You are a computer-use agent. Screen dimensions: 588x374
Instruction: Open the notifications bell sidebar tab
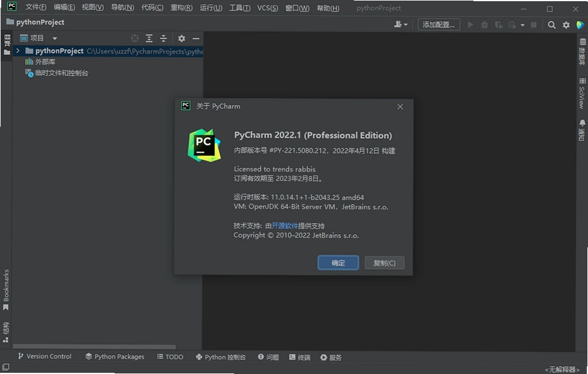pos(582,130)
